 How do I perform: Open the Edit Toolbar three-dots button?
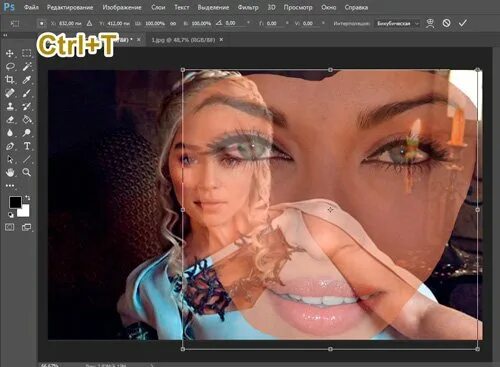tap(10, 186)
